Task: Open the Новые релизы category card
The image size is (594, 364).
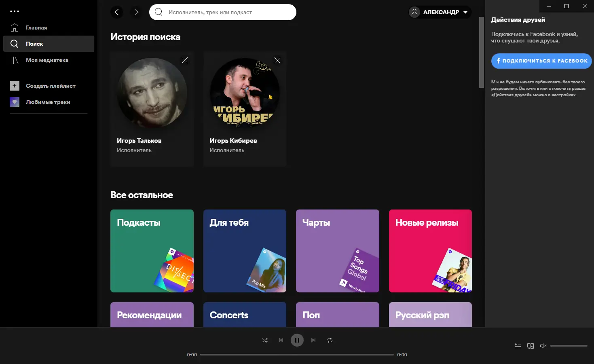Action: pos(430,251)
